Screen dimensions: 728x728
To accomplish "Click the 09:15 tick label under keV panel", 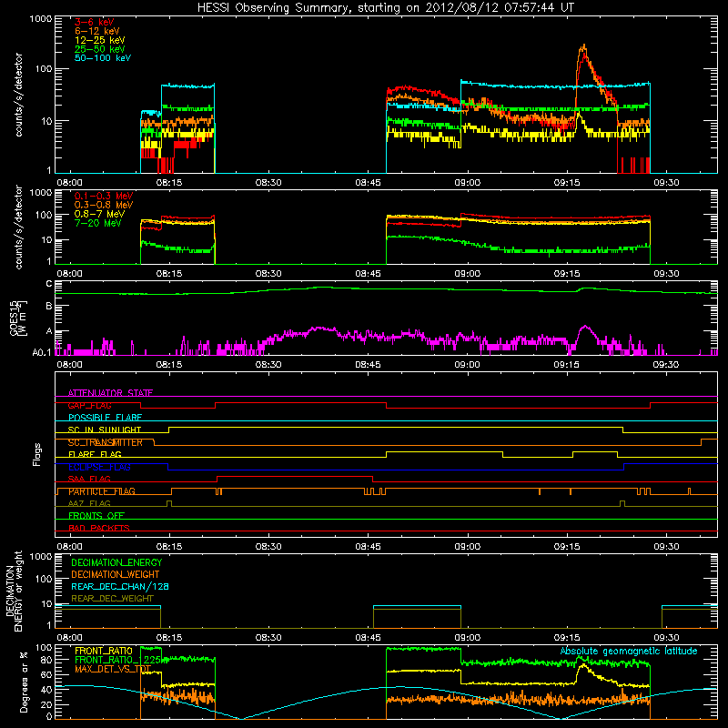I will 567,183.
